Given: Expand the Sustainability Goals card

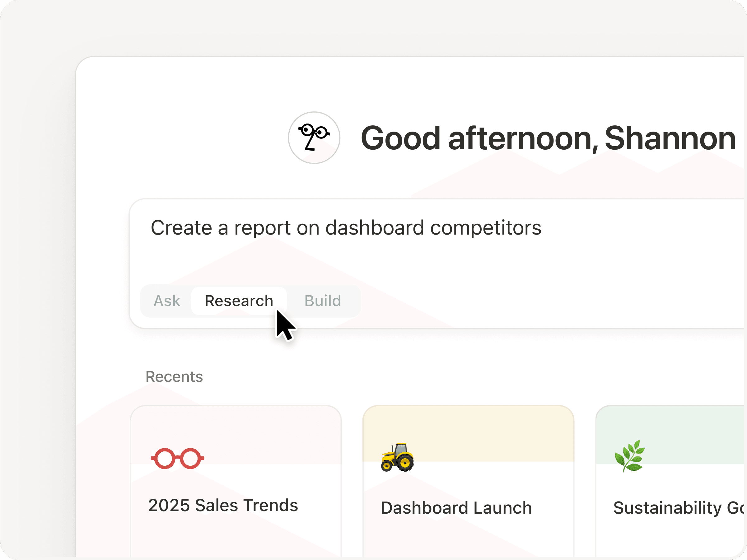Looking at the screenshot, I should [672, 480].
